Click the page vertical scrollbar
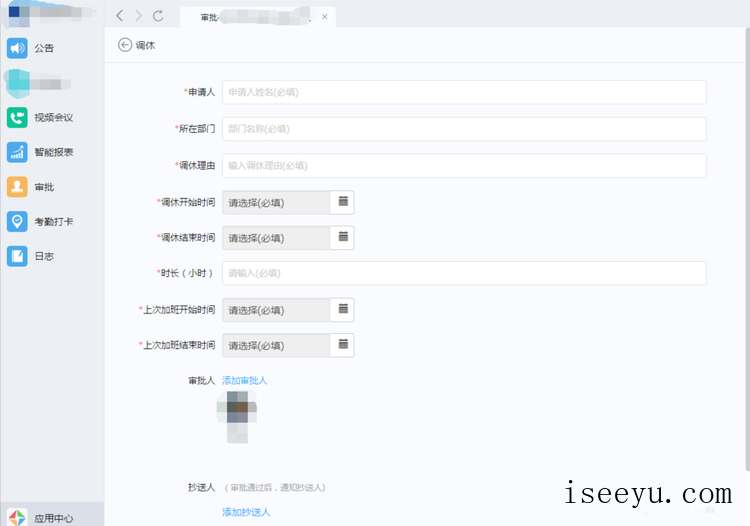Viewport: 750px width, 526px height. pyautogui.click(x=747, y=249)
